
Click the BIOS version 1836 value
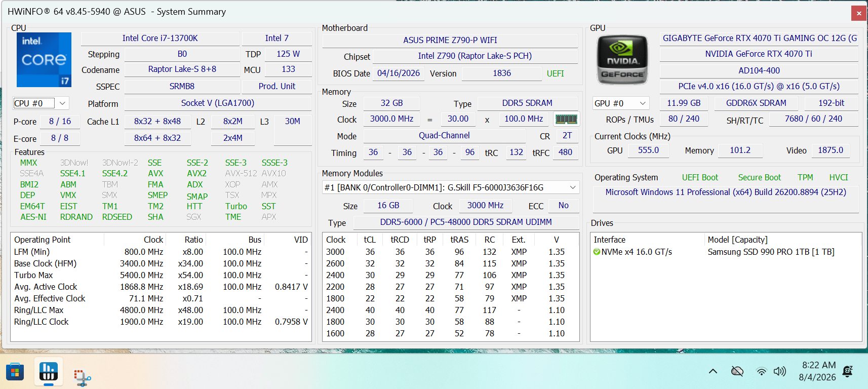point(502,73)
